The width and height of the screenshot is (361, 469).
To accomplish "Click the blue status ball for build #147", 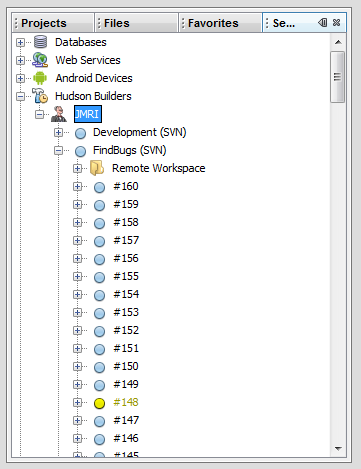I will pos(99,421).
